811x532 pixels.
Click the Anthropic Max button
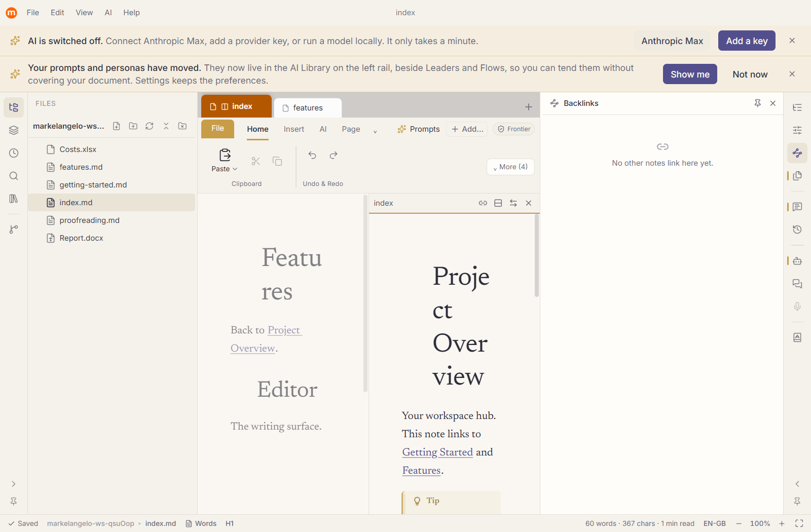pos(672,41)
